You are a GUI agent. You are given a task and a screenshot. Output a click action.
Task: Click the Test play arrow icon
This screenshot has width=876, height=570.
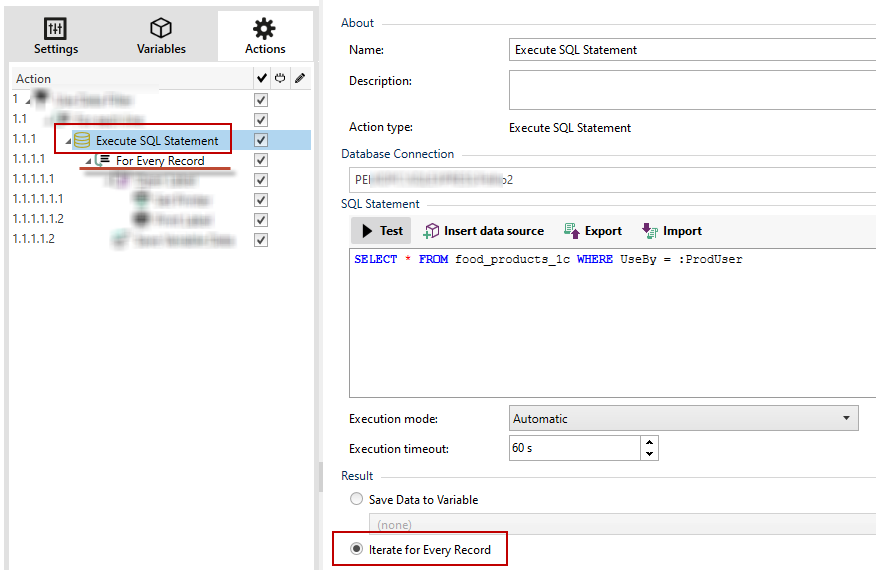[x=365, y=231]
